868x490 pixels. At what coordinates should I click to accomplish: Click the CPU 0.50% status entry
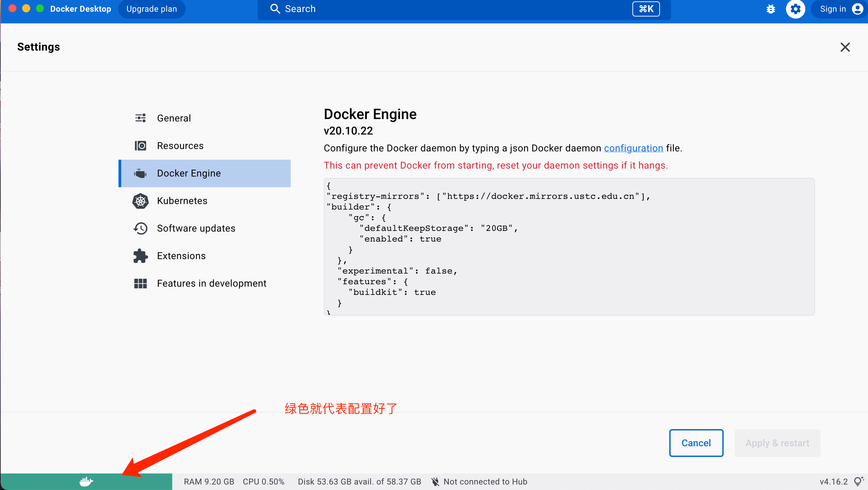pyautogui.click(x=263, y=482)
